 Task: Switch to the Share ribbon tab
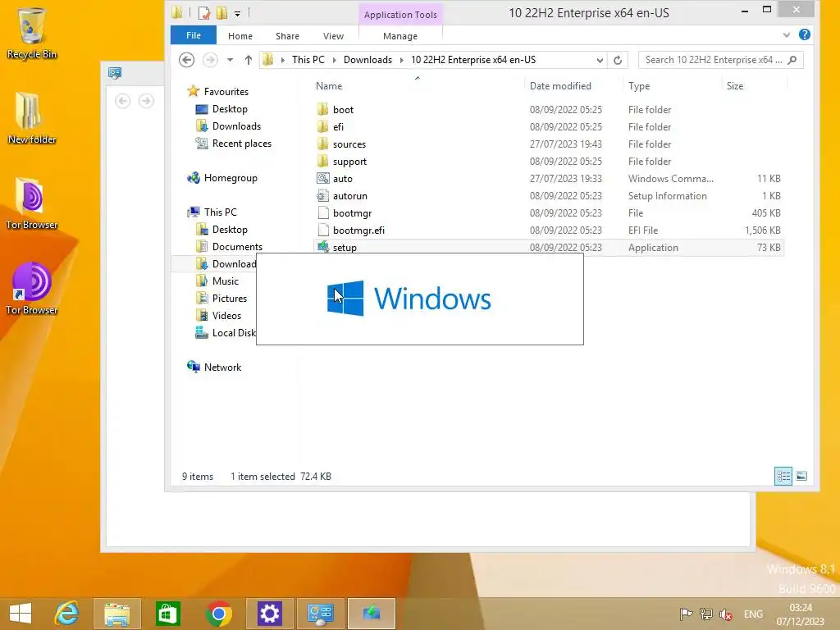[x=287, y=36]
